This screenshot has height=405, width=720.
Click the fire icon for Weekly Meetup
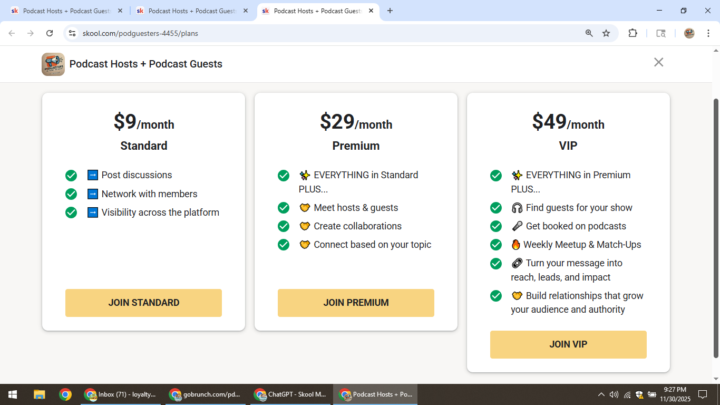point(516,245)
